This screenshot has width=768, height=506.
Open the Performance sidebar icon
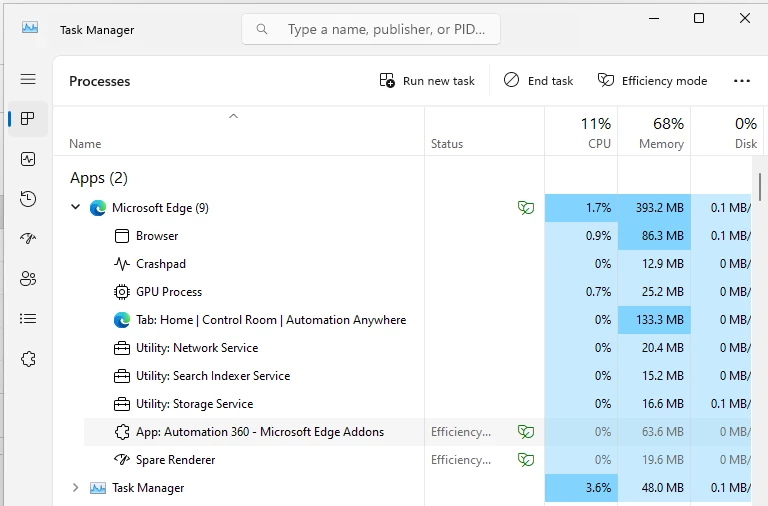pos(28,159)
